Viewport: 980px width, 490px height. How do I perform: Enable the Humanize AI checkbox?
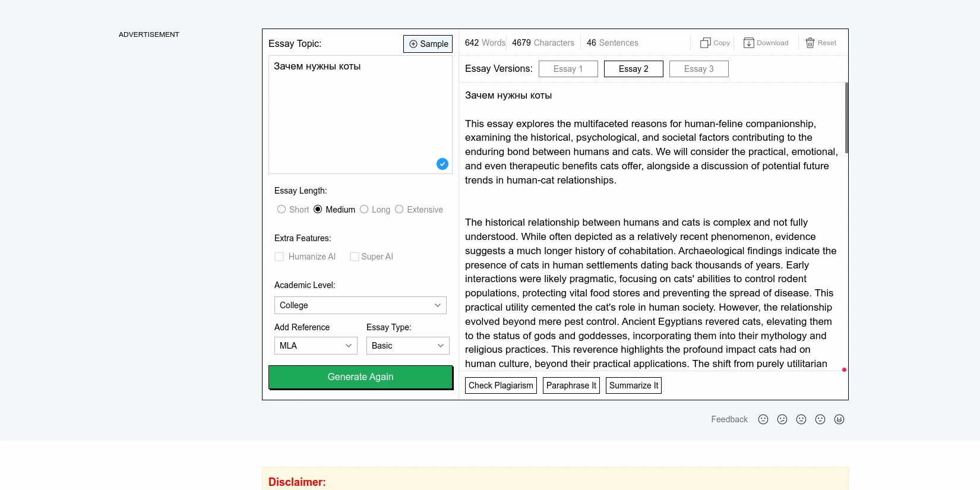[x=279, y=257]
